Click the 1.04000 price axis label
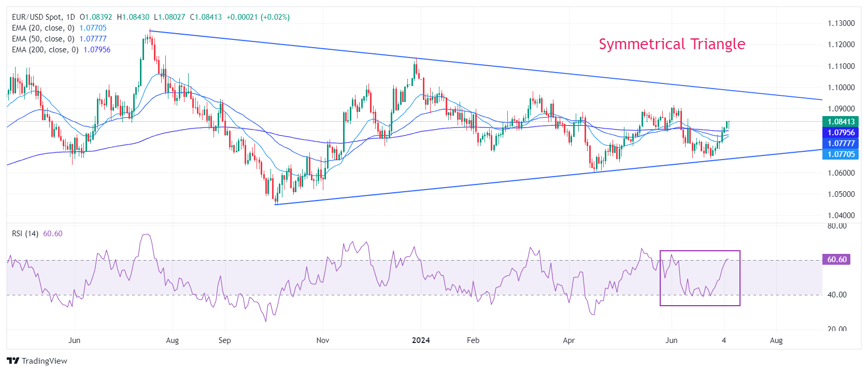This screenshot has width=868, height=372. 841,216
